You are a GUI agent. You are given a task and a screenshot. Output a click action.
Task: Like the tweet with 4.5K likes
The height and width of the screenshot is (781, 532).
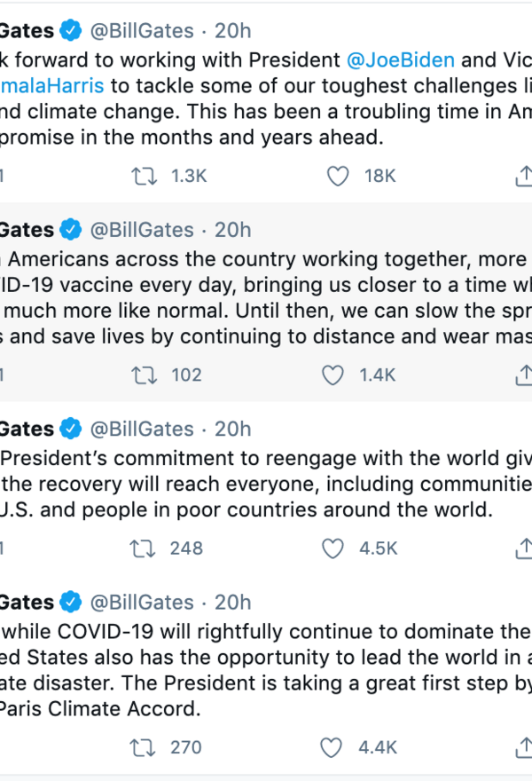click(x=333, y=548)
